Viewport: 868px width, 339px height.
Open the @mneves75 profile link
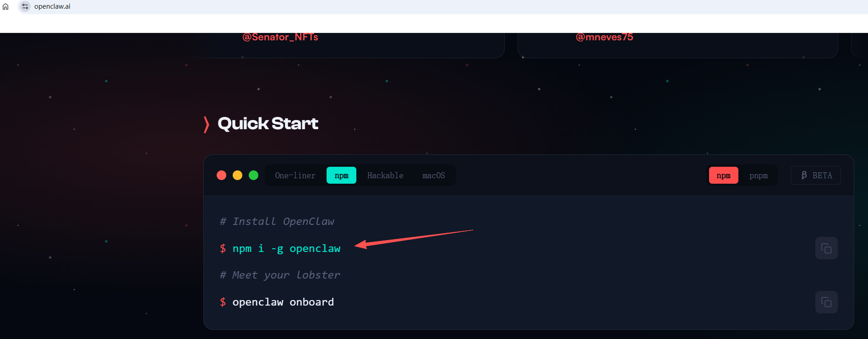coord(605,37)
